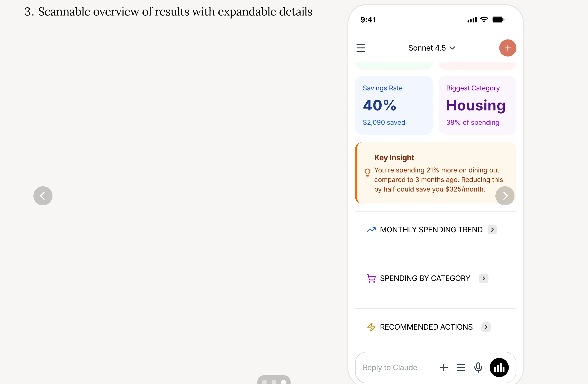Start a new chat with plus button
This screenshot has height=384, width=588.
pos(507,48)
